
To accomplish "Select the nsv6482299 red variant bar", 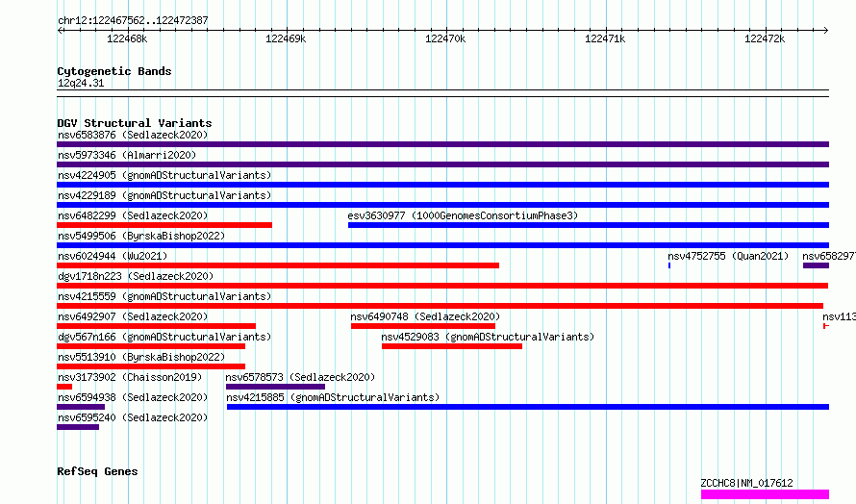I will [x=164, y=225].
